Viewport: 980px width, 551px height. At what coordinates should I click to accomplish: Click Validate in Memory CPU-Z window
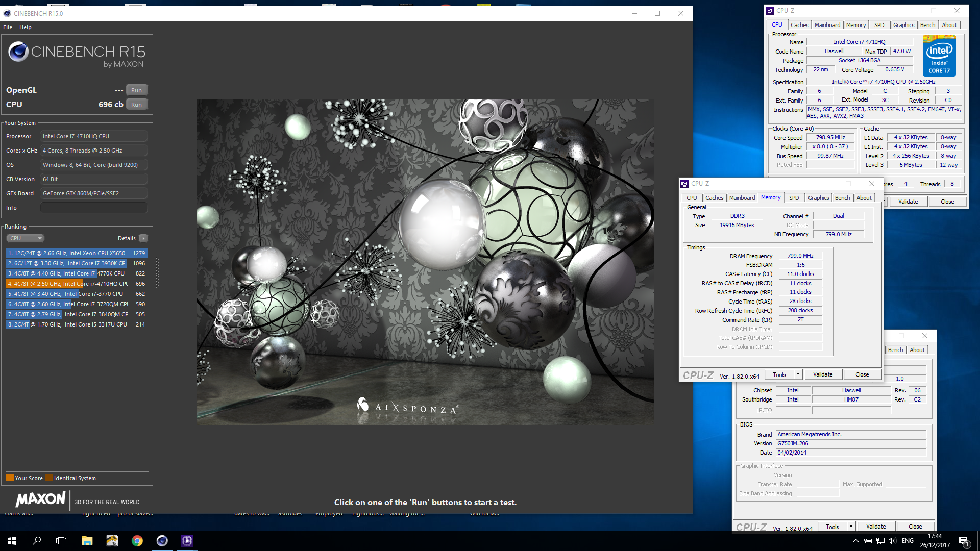823,374
